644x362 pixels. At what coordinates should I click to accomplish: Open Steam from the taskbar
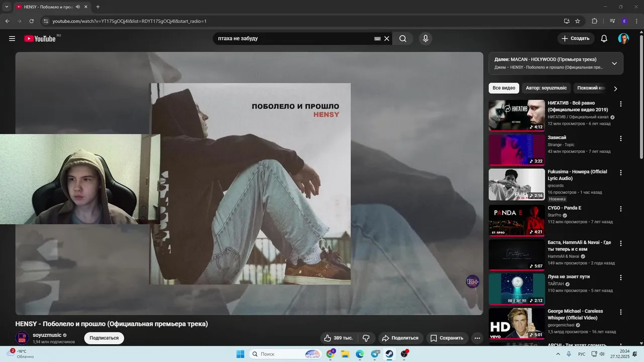389,354
